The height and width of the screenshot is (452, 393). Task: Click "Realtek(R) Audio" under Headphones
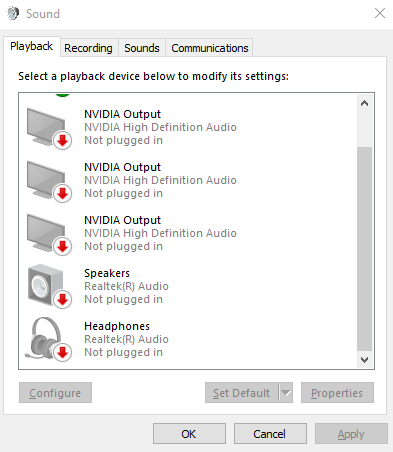pos(126,339)
